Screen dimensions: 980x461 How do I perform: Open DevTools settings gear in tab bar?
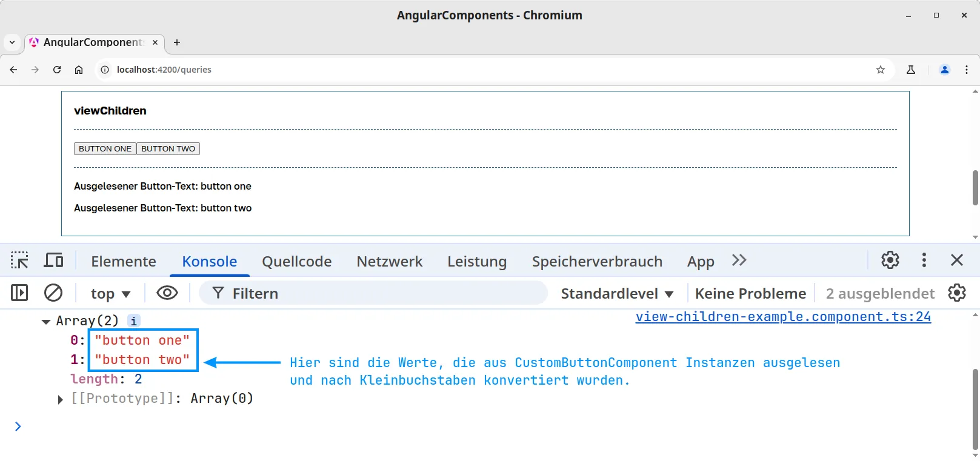890,260
